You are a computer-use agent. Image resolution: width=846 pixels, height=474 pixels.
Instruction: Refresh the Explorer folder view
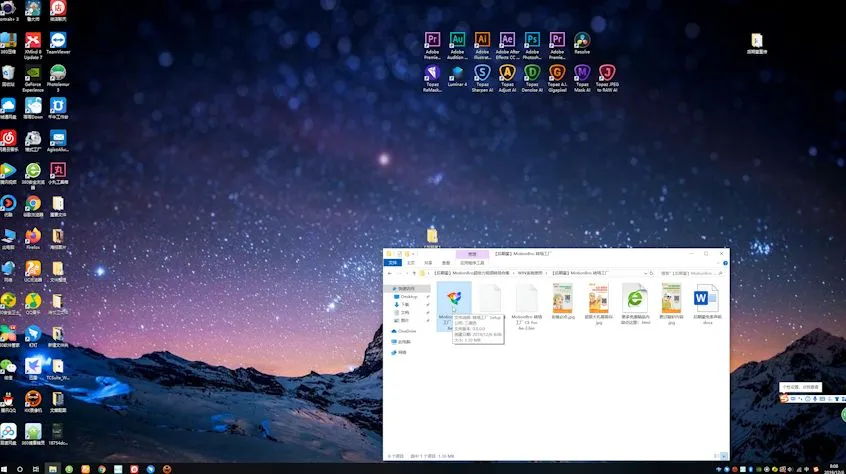click(x=651, y=273)
